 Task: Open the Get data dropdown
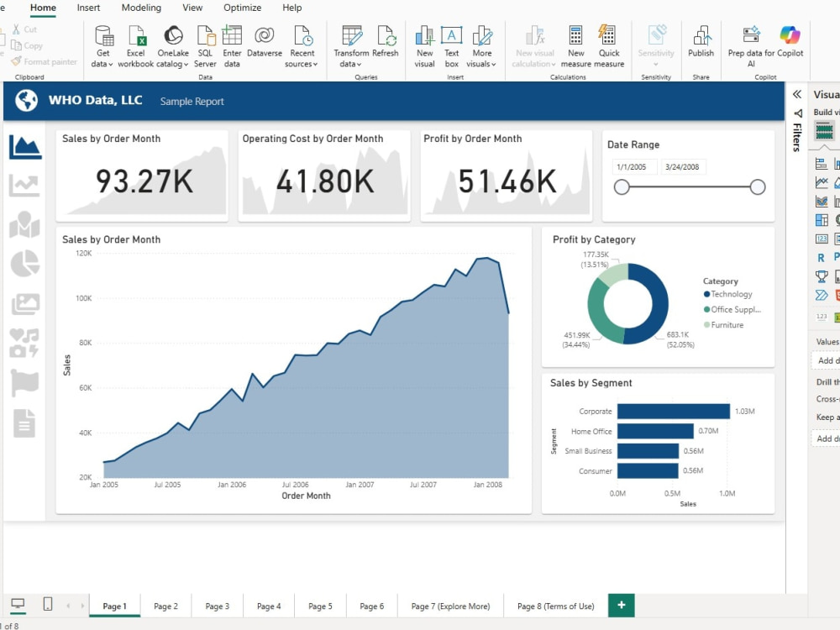click(x=102, y=46)
